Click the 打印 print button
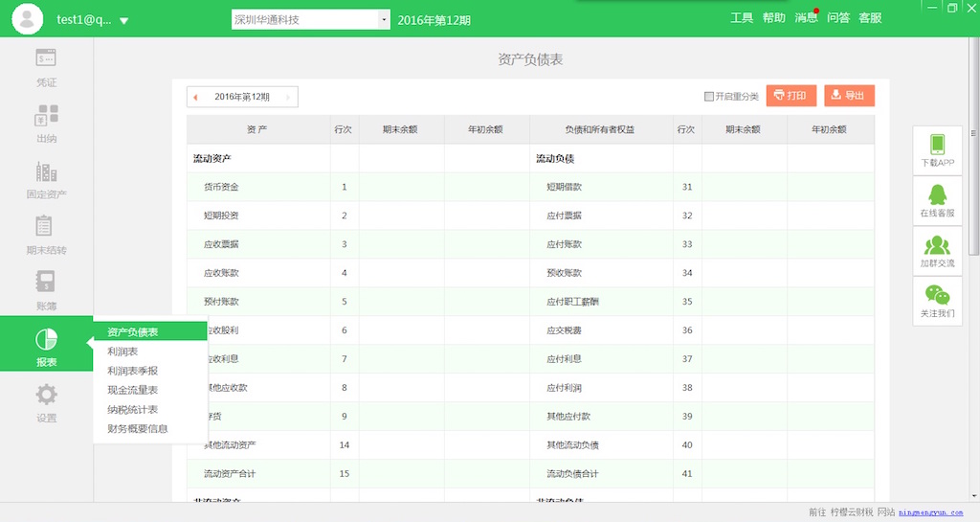The height and width of the screenshot is (522, 980). click(x=791, y=96)
